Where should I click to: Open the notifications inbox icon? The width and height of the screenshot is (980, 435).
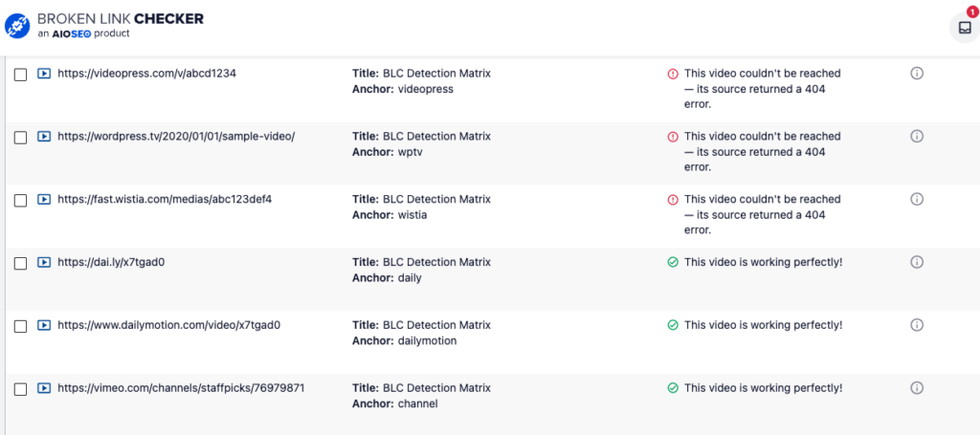pos(965,28)
